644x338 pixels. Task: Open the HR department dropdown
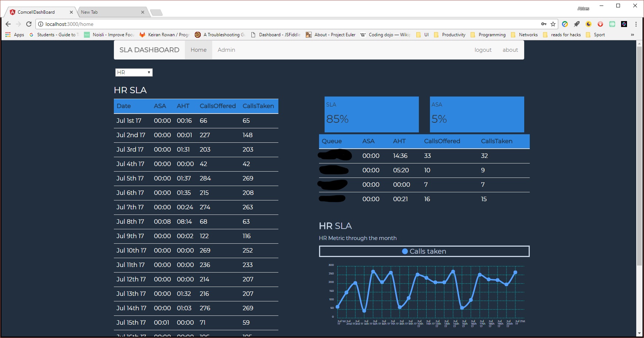pos(134,72)
